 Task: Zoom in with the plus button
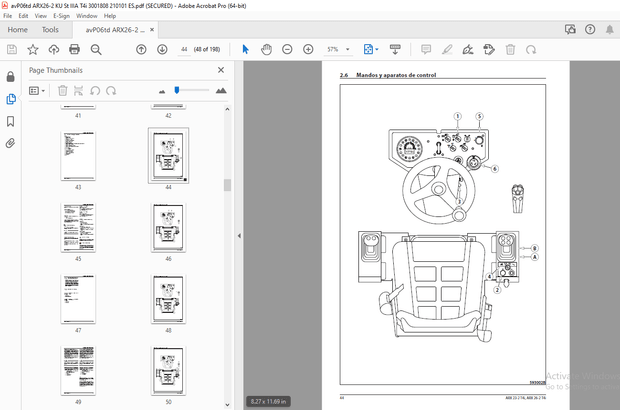(x=308, y=49)
